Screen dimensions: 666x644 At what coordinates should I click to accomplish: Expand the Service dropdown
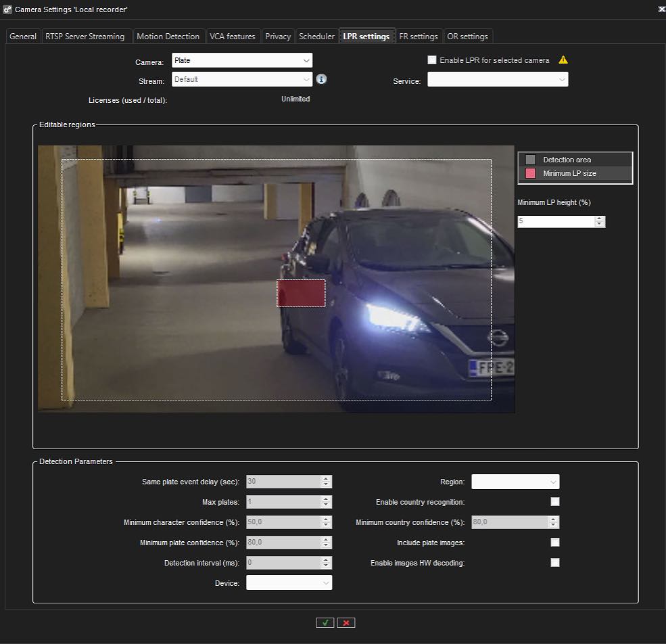[498, 80]
